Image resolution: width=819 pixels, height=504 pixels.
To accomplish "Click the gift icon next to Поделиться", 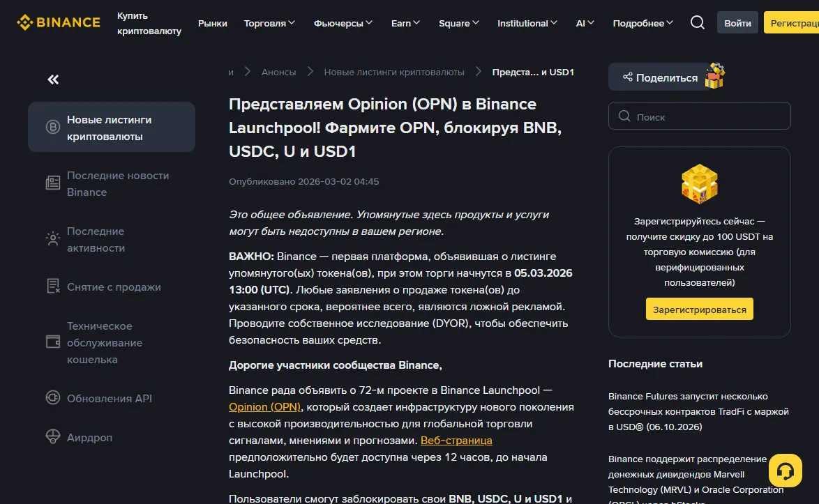I will click(x=715, y=76).
